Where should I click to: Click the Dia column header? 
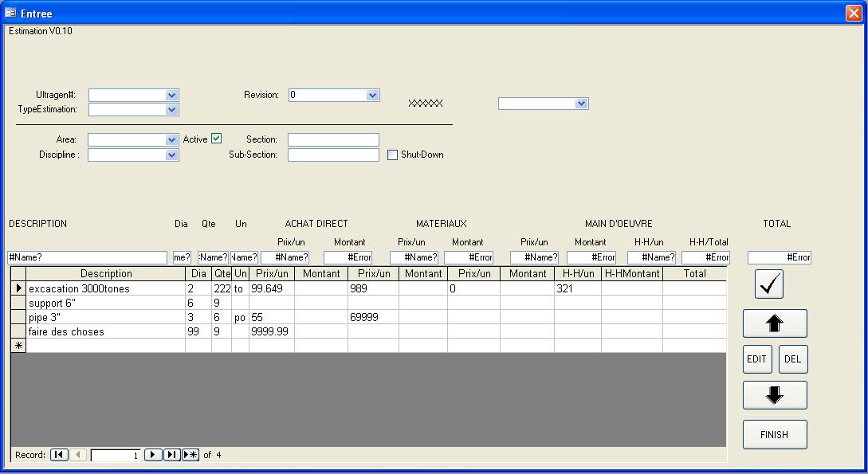[x=198, y=274]
